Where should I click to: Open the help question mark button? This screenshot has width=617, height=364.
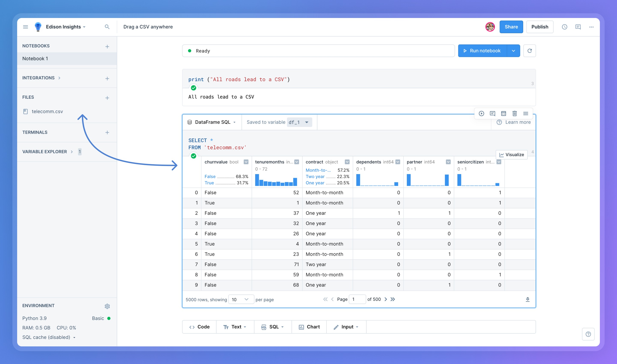pos(588,334)
